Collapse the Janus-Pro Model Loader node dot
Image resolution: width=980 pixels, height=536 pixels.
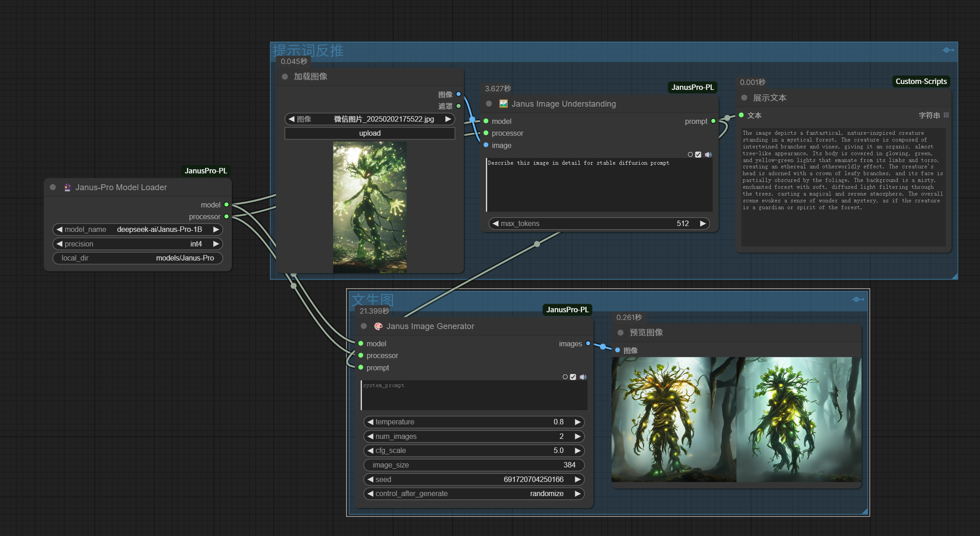53,187
